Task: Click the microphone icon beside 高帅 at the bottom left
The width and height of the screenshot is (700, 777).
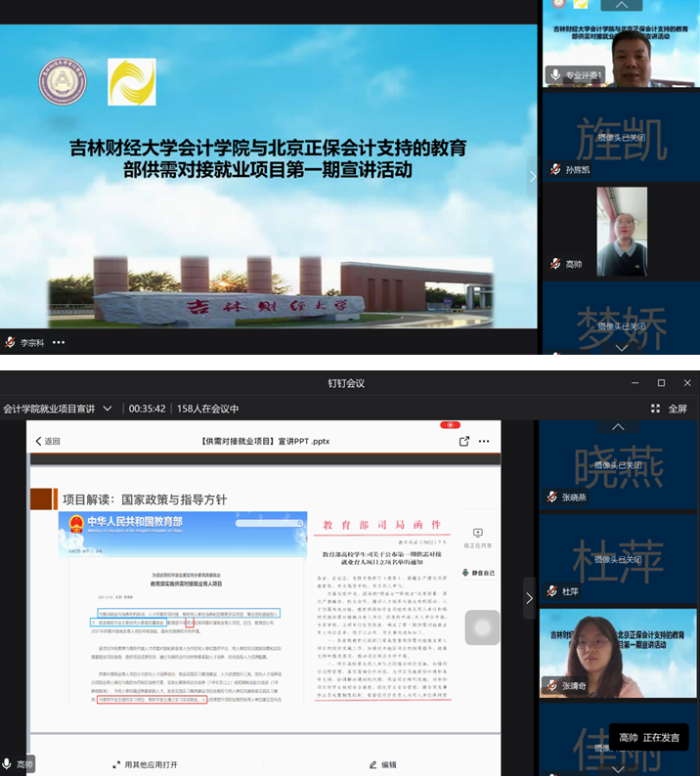Action: coord(8,764)
